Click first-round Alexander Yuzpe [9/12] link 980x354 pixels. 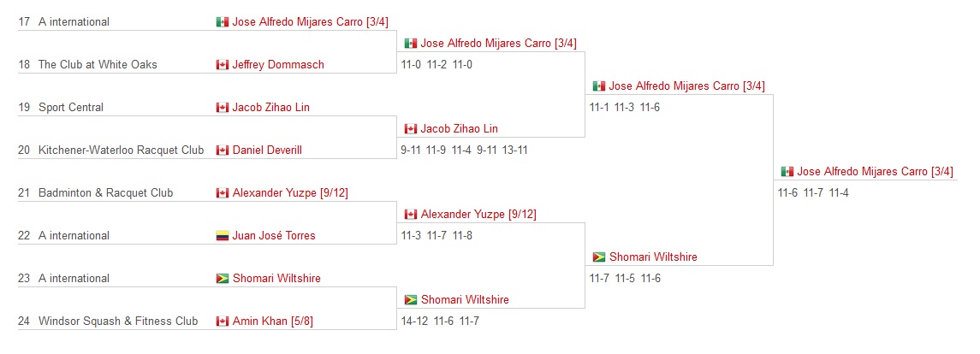coord(290,193)
